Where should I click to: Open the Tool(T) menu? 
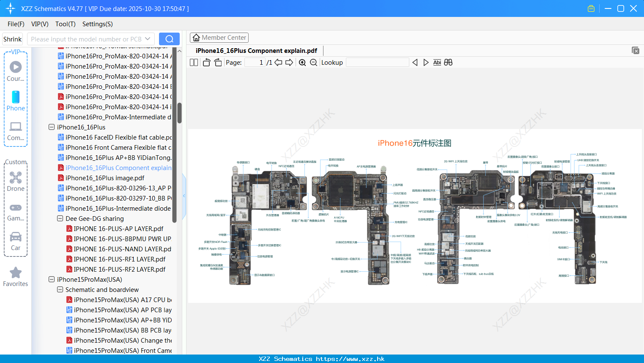click(66, 24)
